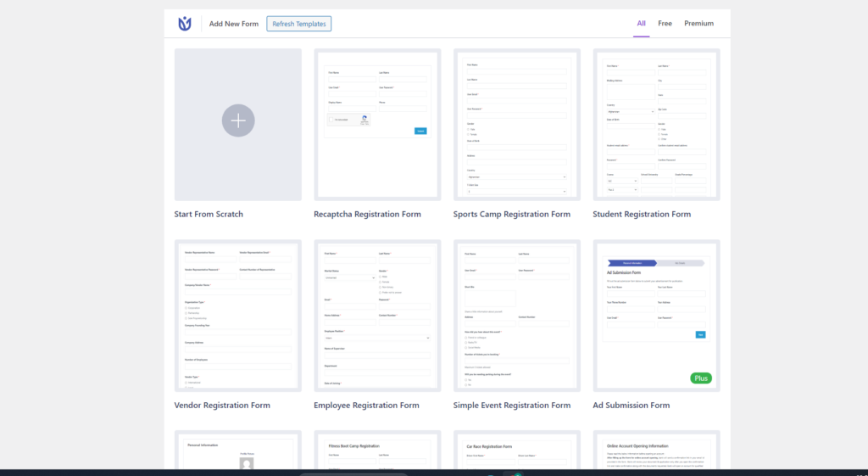The image size is (868, 476).
Task: Click the Personal Information template with profile picture
Action: pyautogui.click(x=237, y=451)
